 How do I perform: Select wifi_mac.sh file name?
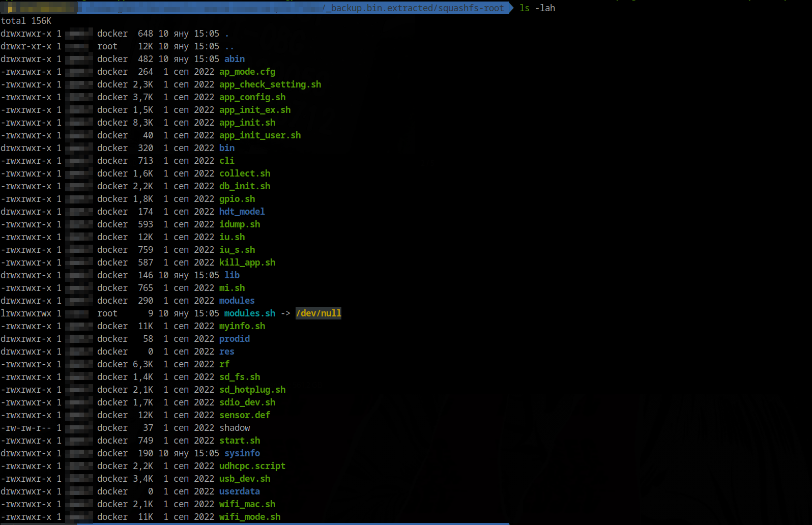247,504
